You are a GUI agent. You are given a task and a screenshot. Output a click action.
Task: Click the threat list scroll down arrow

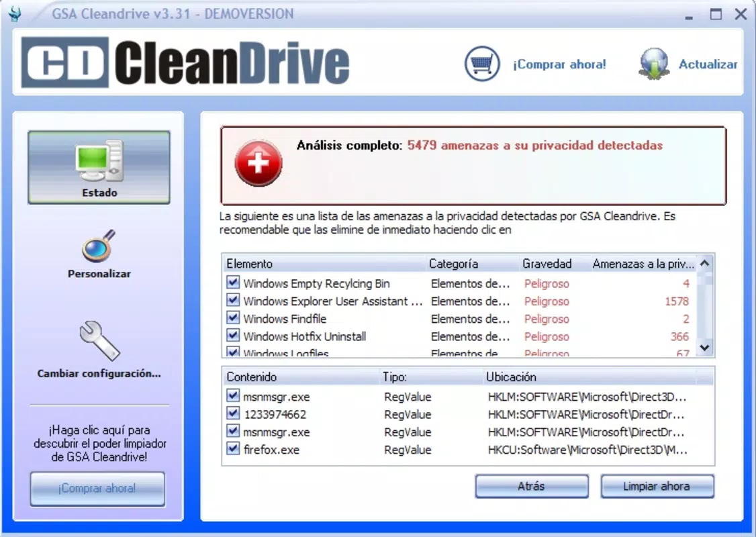704,348
